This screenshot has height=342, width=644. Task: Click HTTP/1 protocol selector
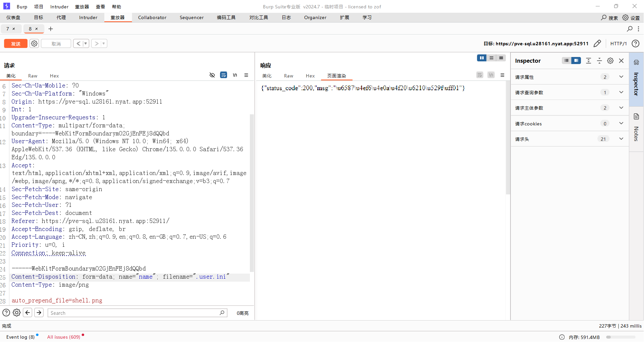coord(619,44)
